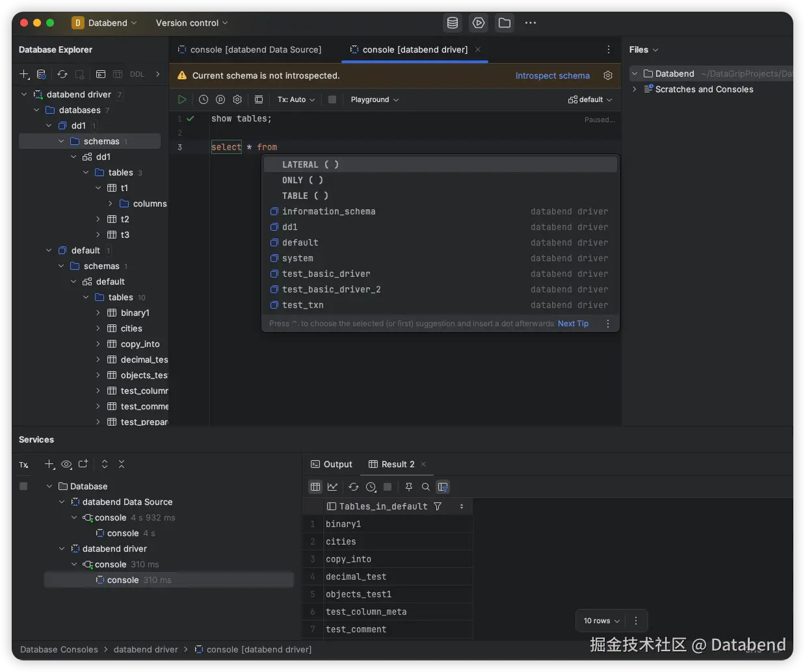This screenshot has width=805, height=672.
Task: Click the database icon in the title bar
Action: [x=453, y=23]
